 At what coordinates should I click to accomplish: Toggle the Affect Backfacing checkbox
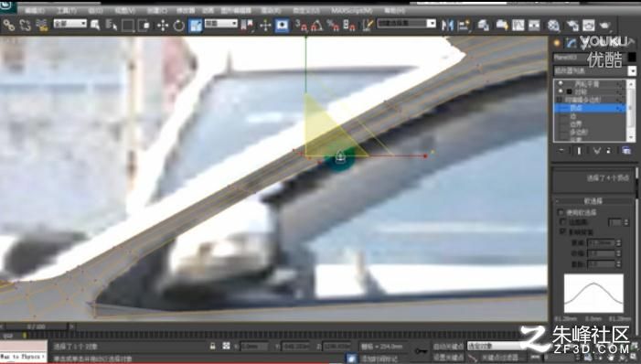(x=563, y=232)
